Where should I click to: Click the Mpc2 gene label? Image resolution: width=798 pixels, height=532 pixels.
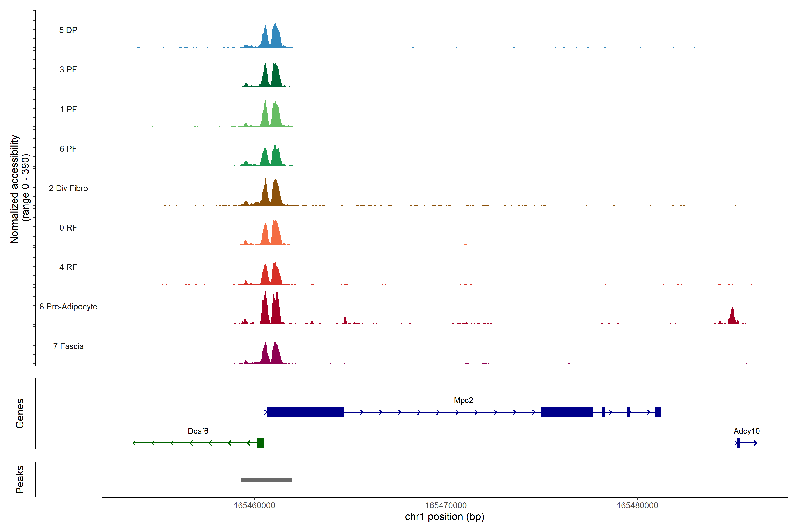click(x=463, y=400)
